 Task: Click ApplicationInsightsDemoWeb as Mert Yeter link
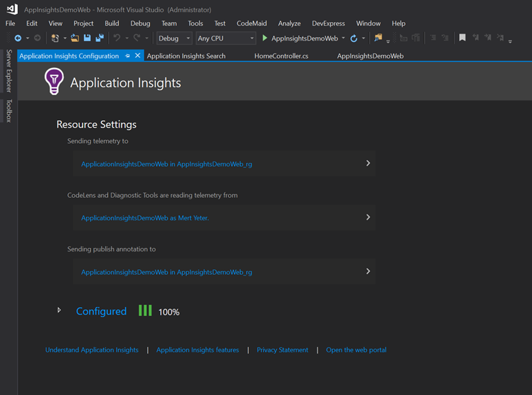(x=145, y=218)
